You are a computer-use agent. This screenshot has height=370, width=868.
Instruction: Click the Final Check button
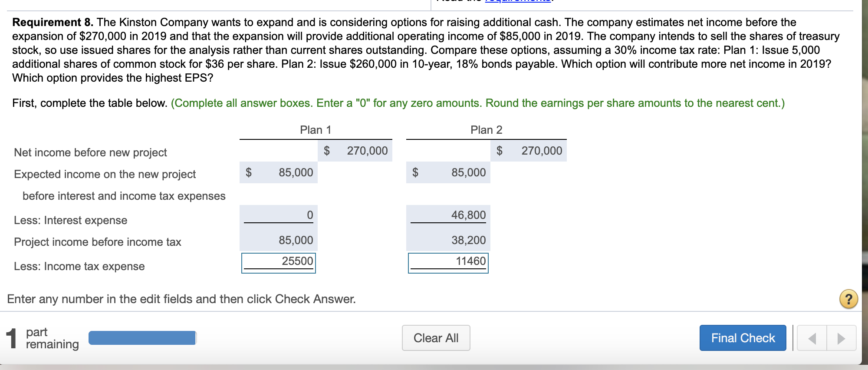743,337
